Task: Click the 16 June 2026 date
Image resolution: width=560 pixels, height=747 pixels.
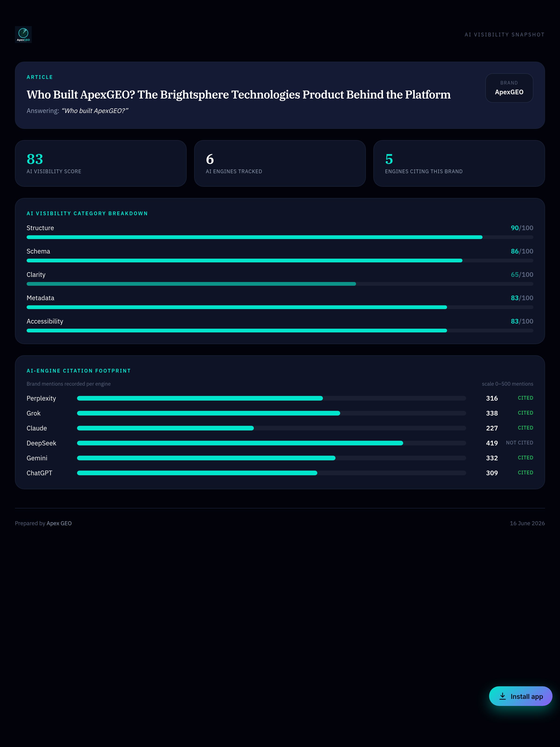Action: (527, 523)
